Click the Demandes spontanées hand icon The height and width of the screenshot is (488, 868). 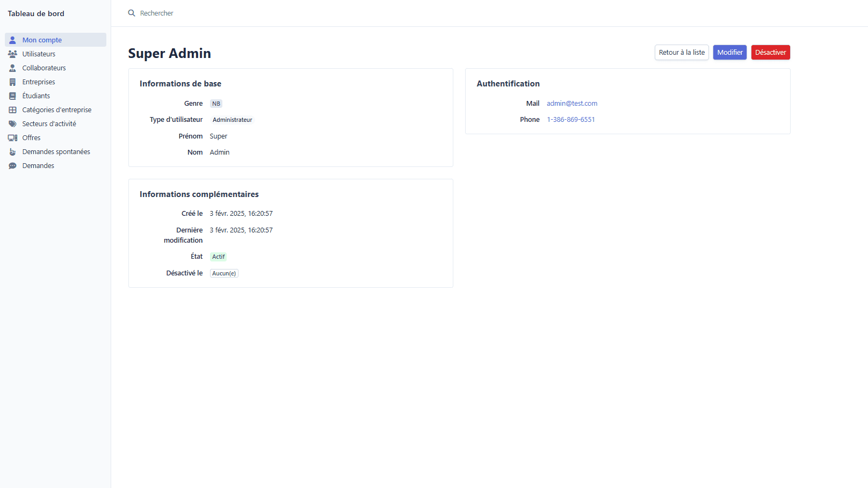[12, 151]
